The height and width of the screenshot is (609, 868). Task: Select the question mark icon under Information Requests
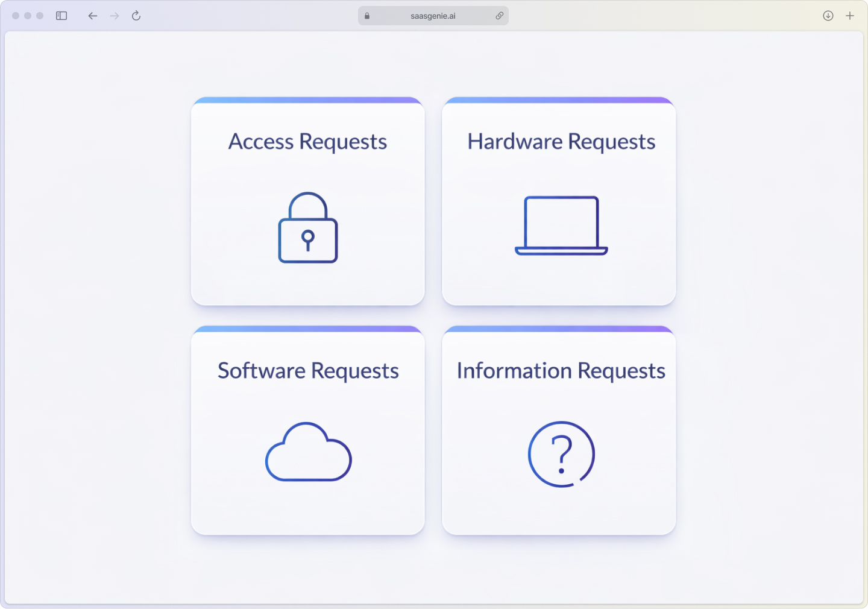coord(560,455)
